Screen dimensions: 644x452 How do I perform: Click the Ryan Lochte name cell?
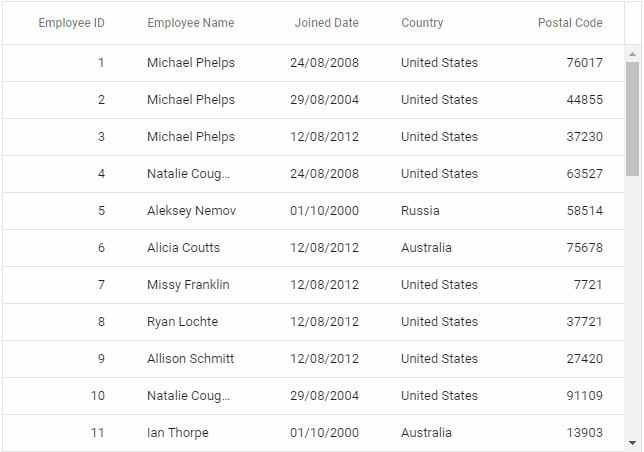coord(182,322)
